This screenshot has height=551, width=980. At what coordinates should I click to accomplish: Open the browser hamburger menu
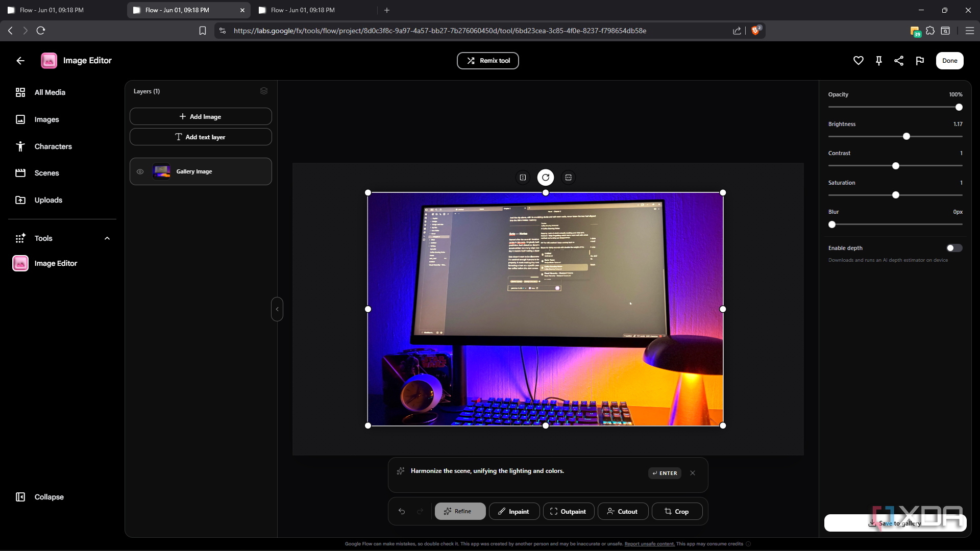tap(970, 31)
